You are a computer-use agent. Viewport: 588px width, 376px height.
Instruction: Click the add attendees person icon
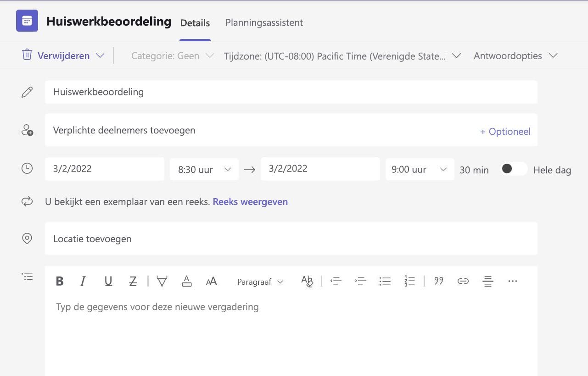click(x=27, y=130)
